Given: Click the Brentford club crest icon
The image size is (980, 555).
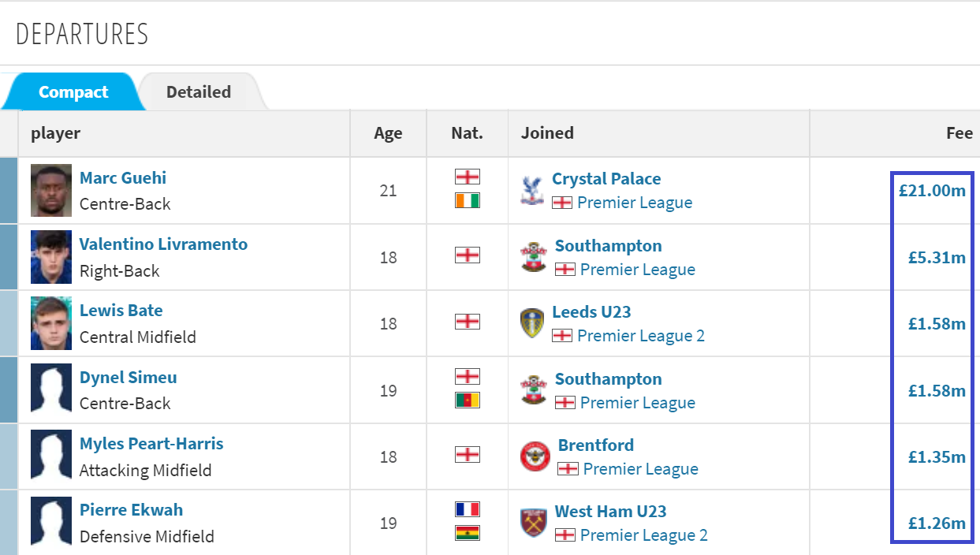Looking at the screenshot, I should [535, 456].
